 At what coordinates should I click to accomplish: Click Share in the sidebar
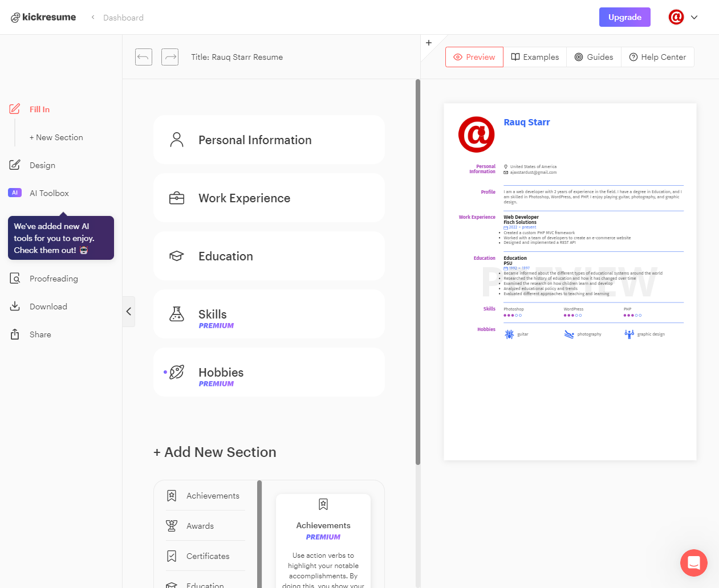point(40,334)
